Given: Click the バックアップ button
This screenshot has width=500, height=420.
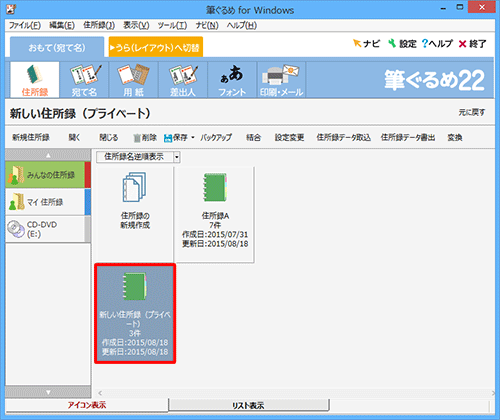Looking at the screenshot, I should (216, 137).
